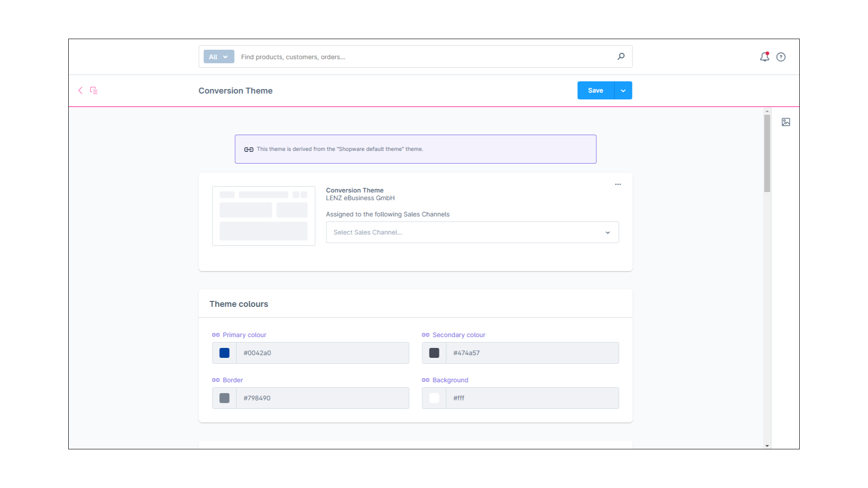
Task: Click the Border hex field #798490
Action: coord(322,398)
